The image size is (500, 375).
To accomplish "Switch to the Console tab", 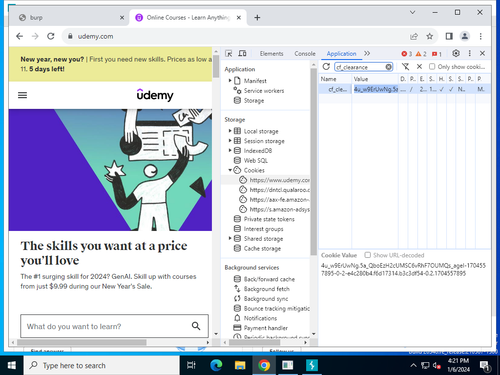I will [x=305, y=54].
